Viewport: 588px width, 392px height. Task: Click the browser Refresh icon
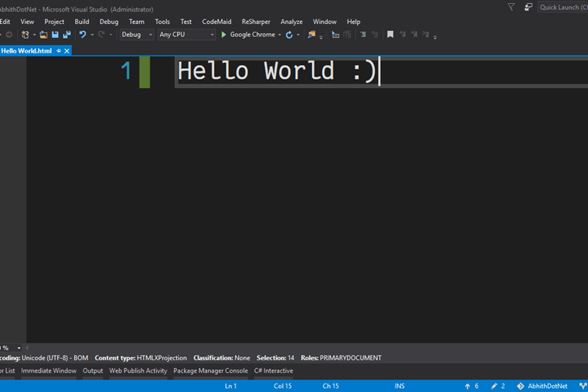pos(289,35)
